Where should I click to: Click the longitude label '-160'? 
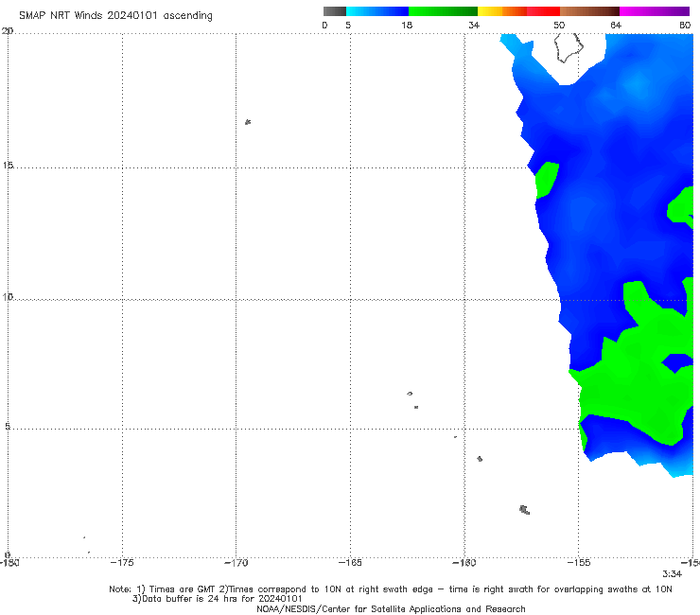pyautogui.click(x=464, y=563)
